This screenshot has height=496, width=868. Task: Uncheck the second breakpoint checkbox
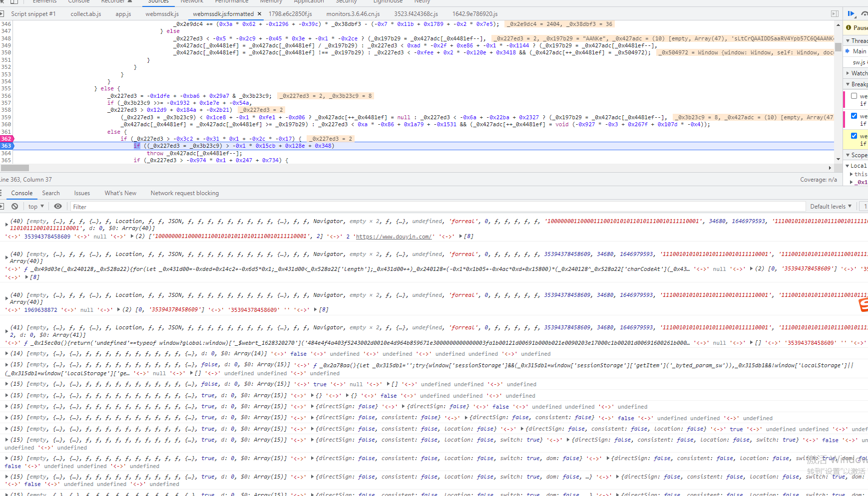click(x=854, y=116)
